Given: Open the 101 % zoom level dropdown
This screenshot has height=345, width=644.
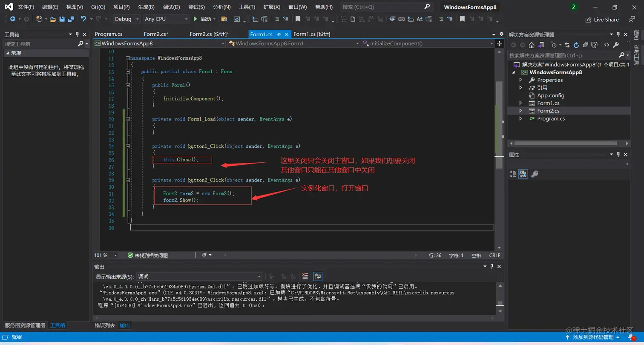Looking at the screenshot, I should point(106,255).
